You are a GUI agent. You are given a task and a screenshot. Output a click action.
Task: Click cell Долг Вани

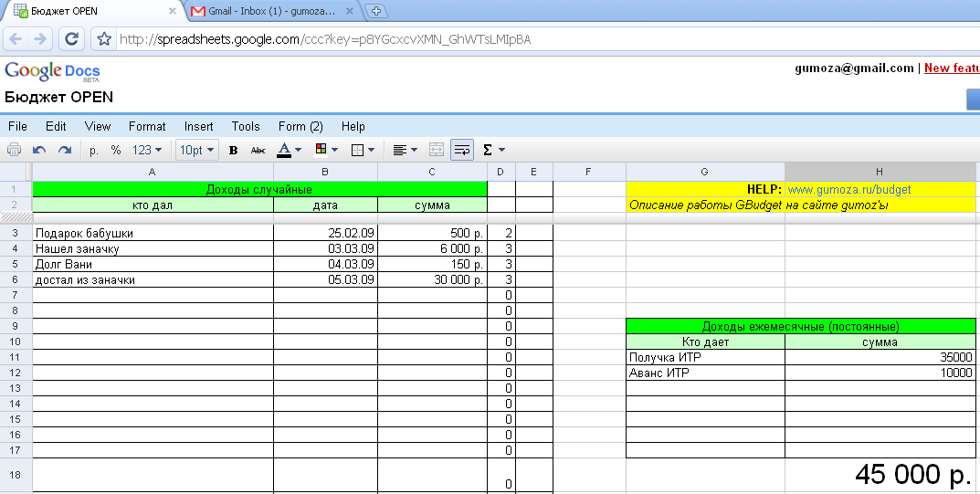153,264
